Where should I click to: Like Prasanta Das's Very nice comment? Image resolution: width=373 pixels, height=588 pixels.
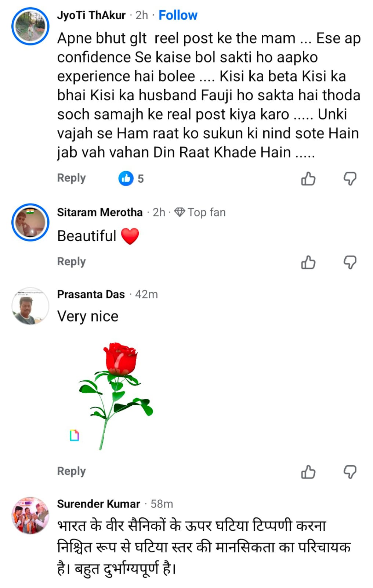pyautogui.click(x=308, y=472)
